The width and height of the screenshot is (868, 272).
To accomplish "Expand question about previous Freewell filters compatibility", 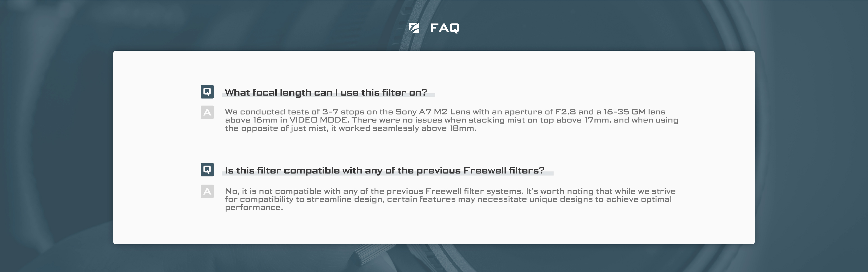I will [384, 170].
